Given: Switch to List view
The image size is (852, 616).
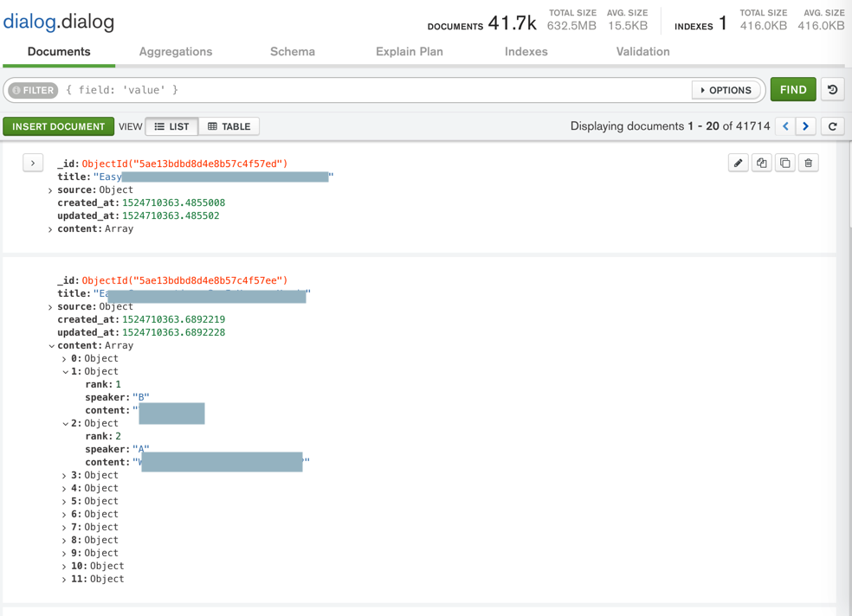Looking at the screenshot, I should 171,126.
